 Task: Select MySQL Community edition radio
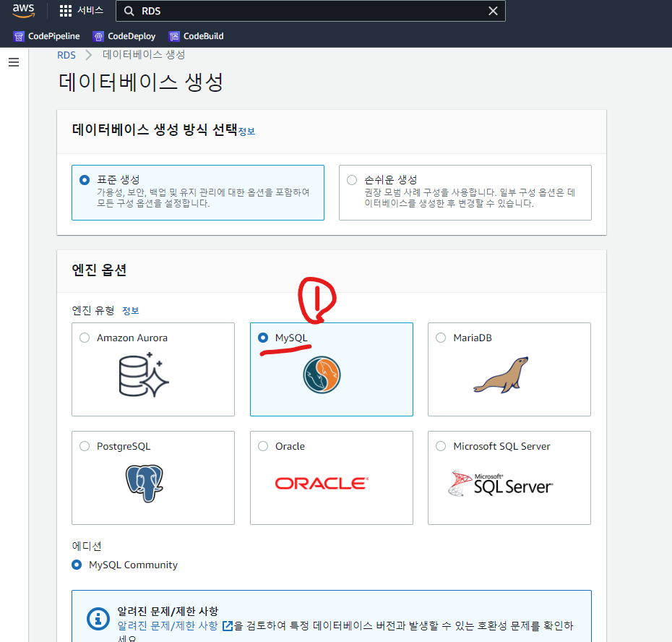tap(77, 565)
